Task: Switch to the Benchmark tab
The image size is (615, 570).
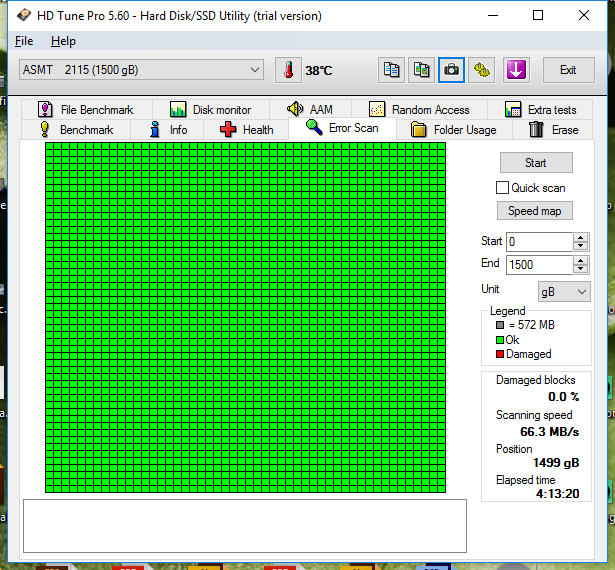Action: point(76,130)
